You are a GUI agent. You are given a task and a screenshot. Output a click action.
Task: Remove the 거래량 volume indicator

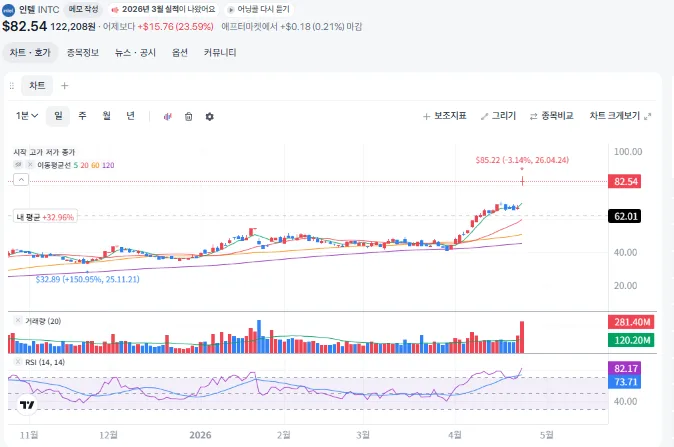[18, 320]
